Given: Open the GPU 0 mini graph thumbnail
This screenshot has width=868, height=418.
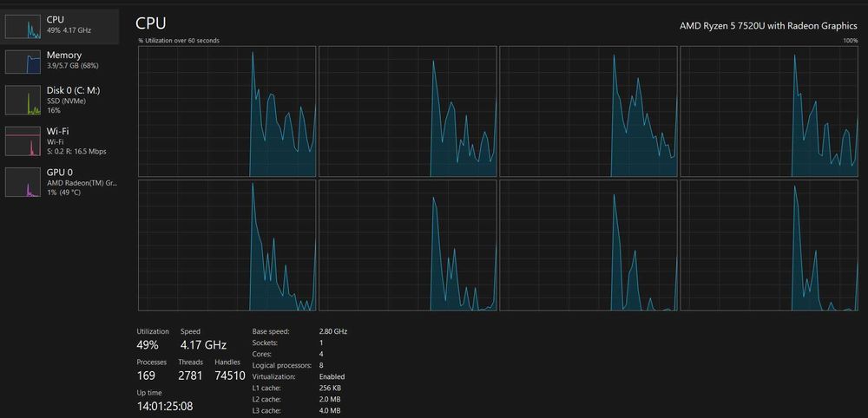Looking at the screenshot, I should click(x=23, y=182).
